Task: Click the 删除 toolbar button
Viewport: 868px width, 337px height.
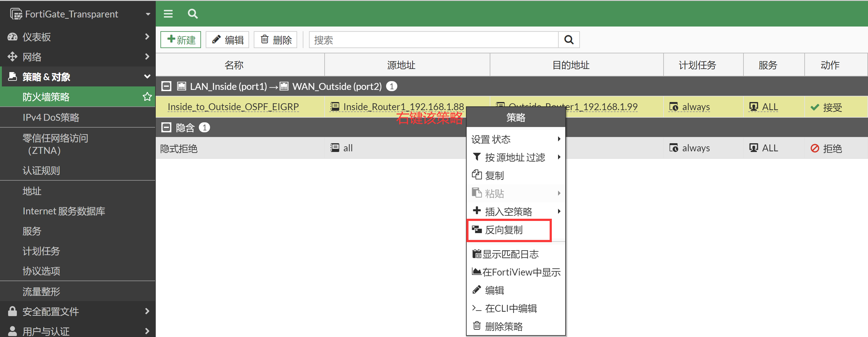Action: pyautogui.click(x=276, y=40)
